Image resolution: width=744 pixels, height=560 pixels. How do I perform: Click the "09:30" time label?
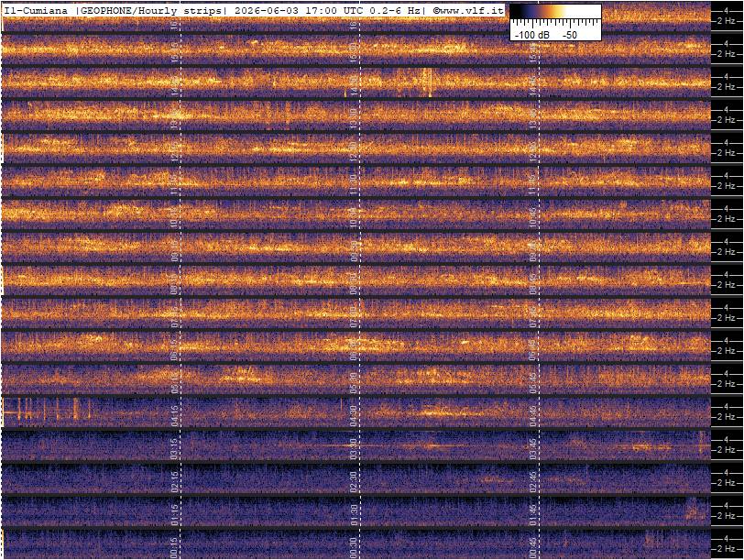pos(354,251)
